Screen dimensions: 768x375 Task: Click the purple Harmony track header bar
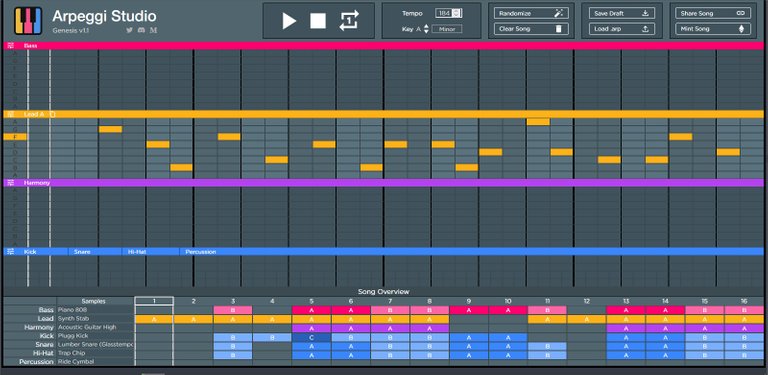tap(384, 183)
